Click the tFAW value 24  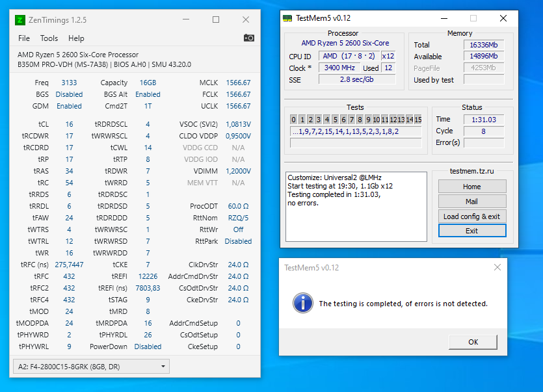(x=70, y=218)
